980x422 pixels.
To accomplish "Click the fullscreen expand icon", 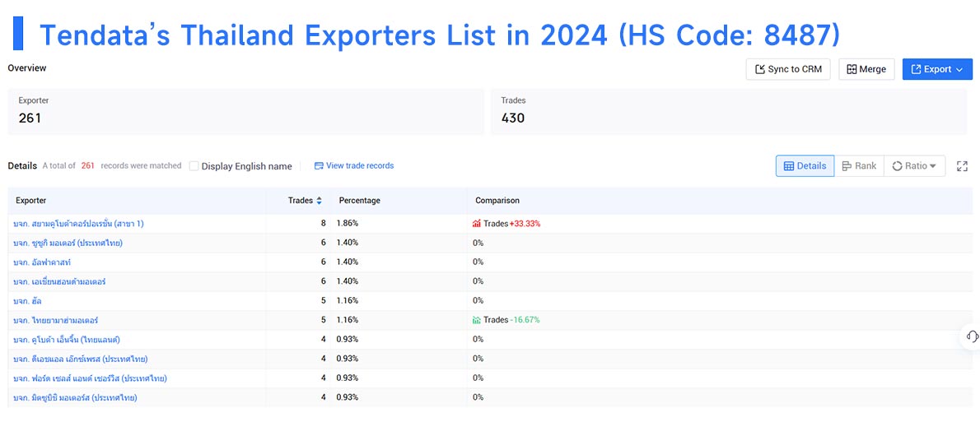I will point(962,166).
